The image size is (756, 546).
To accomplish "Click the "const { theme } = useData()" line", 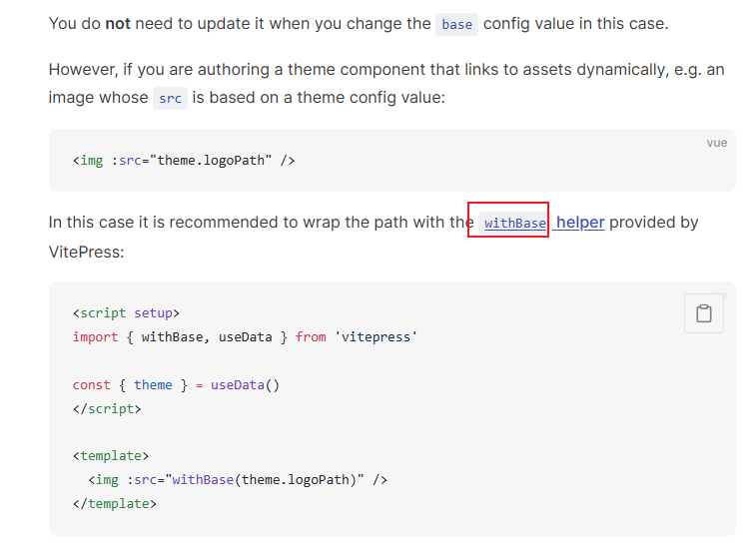I will coord(176,384).
